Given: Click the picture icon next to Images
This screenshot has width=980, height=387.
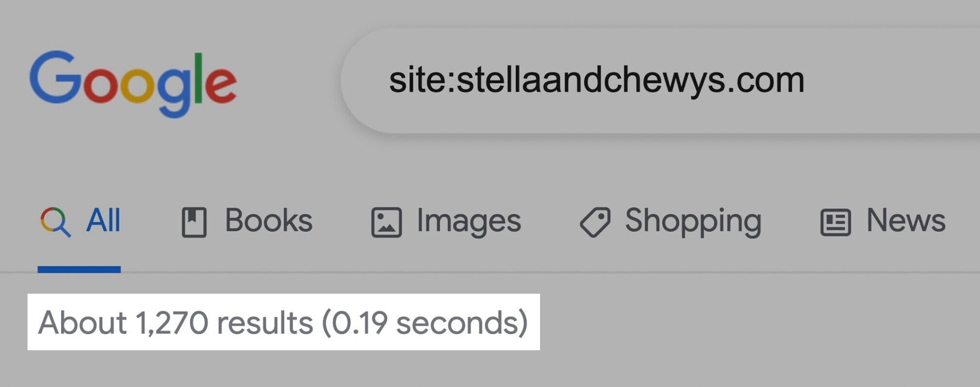Looking at the screenshot, I should click(x=386, y=222).
